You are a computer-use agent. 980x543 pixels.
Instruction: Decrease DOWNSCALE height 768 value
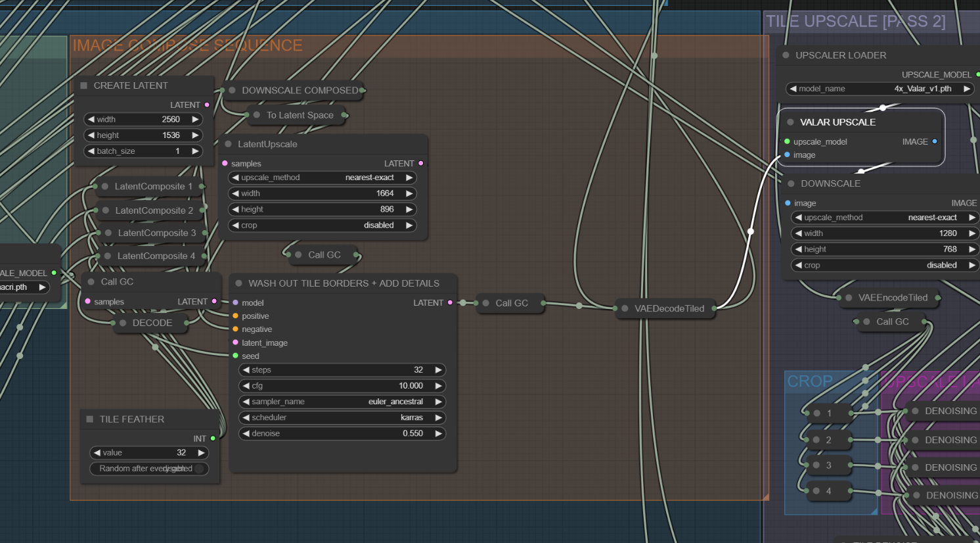pyautogui.click(x=799, y=249)
